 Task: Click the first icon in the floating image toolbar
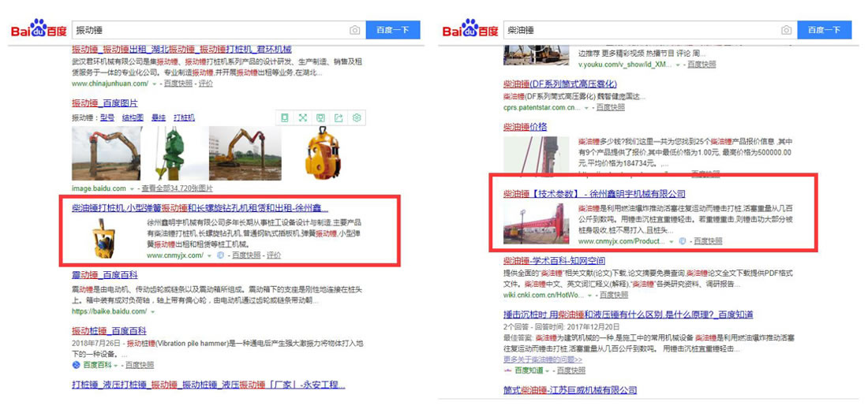pos(285,117)
